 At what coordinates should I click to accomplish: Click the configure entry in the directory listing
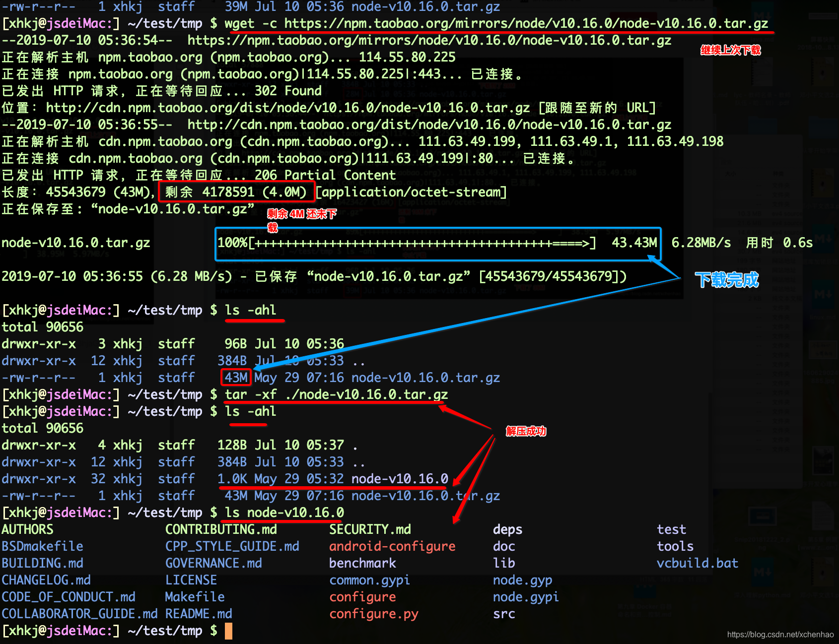coord(362,596)
